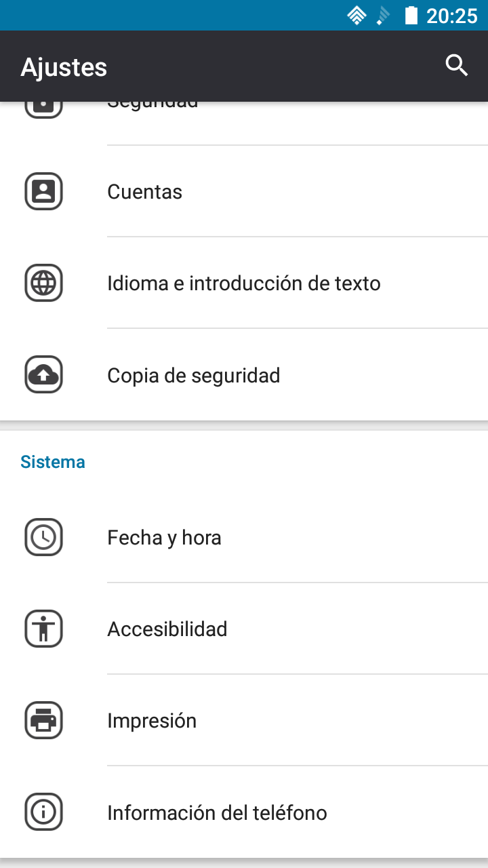Open Impresión settings
Image resolution: width=488 pixels, height=868 pixels.
(244, 720)
